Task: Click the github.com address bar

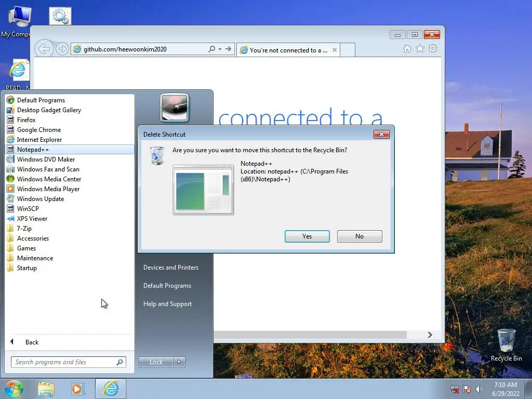Action: [x=140, y=49]
